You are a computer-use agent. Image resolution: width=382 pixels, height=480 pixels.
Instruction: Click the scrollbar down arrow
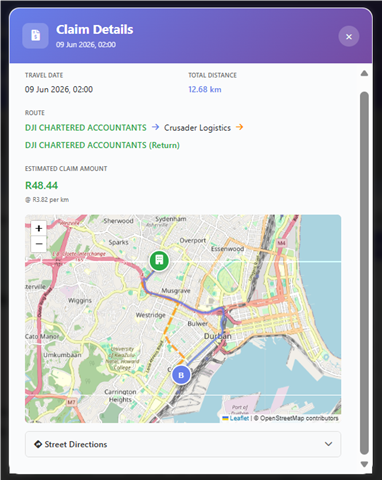click(x=364, y=464)
